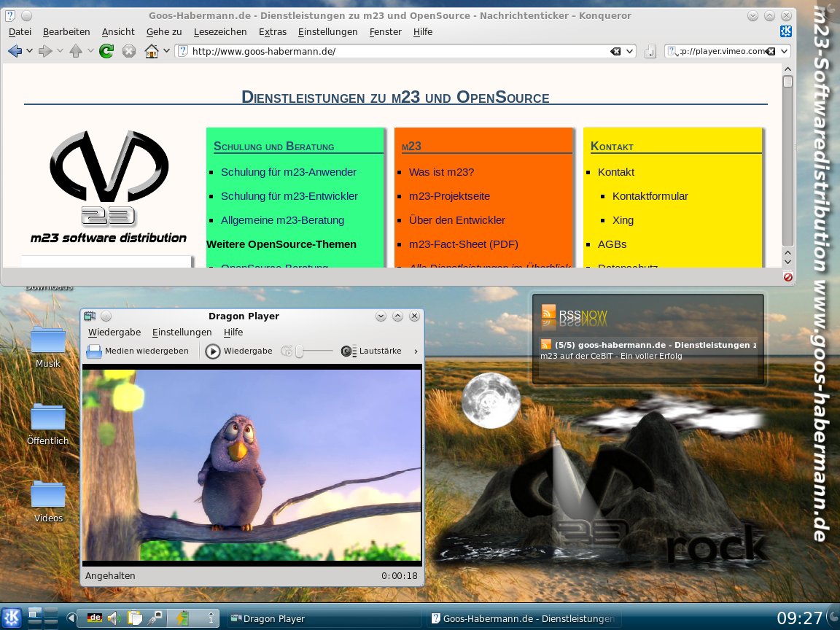This screenshot has width=840, height=630.
Task: Click the battery power tray icon
Action: point(183,618)
